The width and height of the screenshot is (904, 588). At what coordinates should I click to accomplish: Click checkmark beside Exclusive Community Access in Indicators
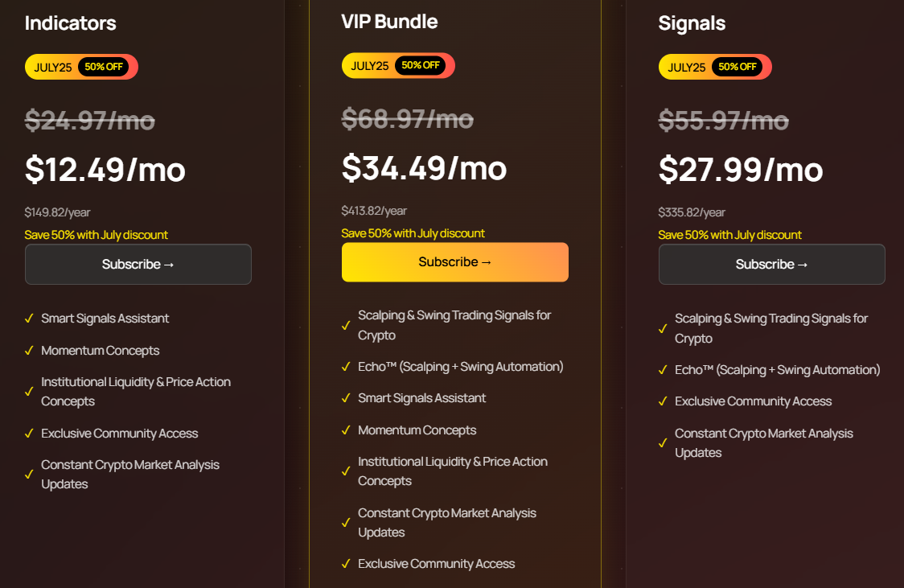29,434
